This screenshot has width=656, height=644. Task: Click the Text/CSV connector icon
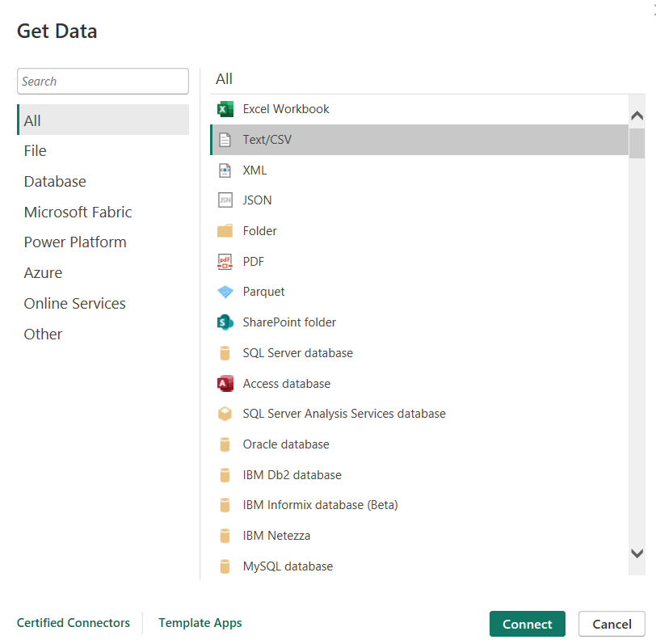point(225,139)
